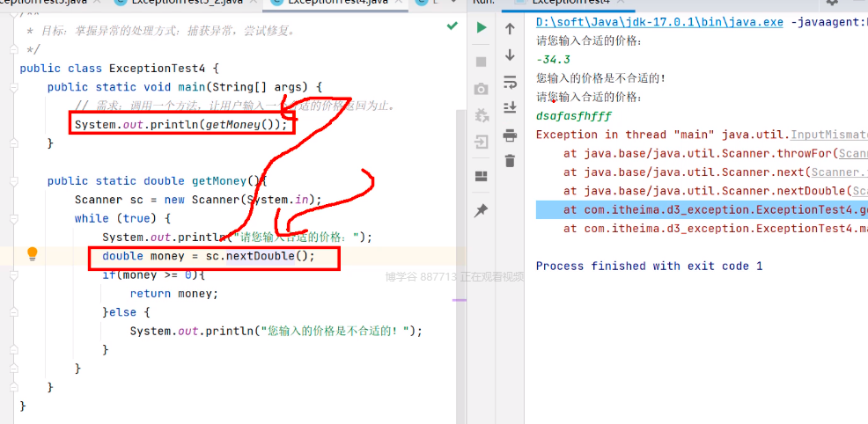Click first '请您输入合适的价格:' console line
The image size is (868, 424).
(x=590, y=41)
